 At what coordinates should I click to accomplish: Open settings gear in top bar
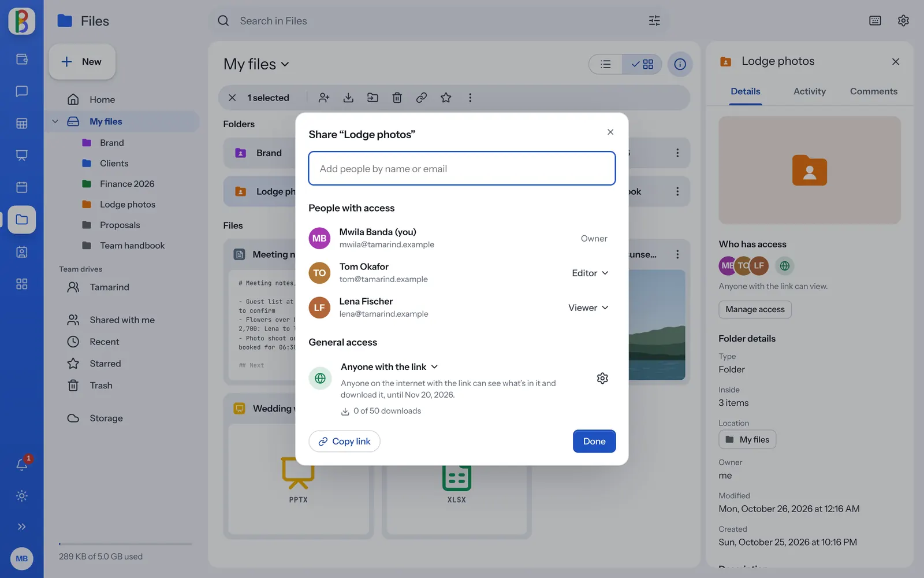(903, 21)
